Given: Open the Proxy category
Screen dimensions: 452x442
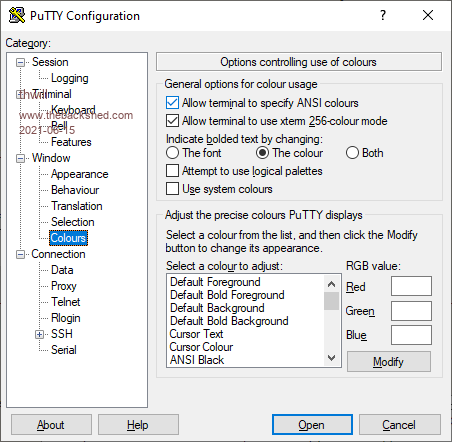Looking at the screenshot, I should 64,286.
